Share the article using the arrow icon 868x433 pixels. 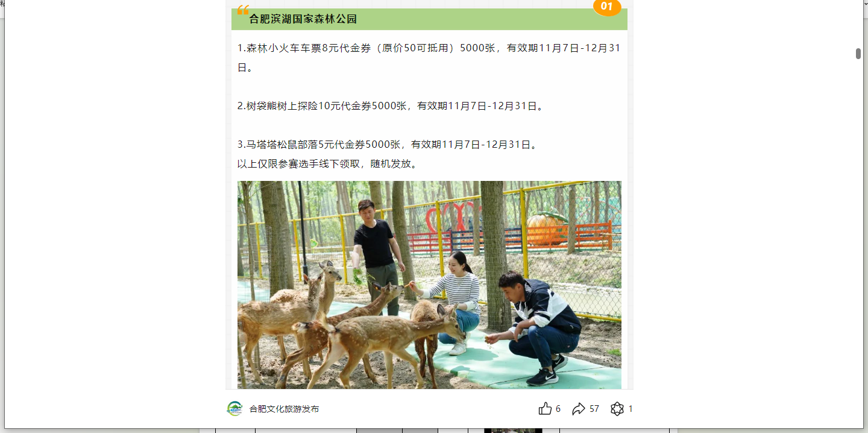[579, 409]
